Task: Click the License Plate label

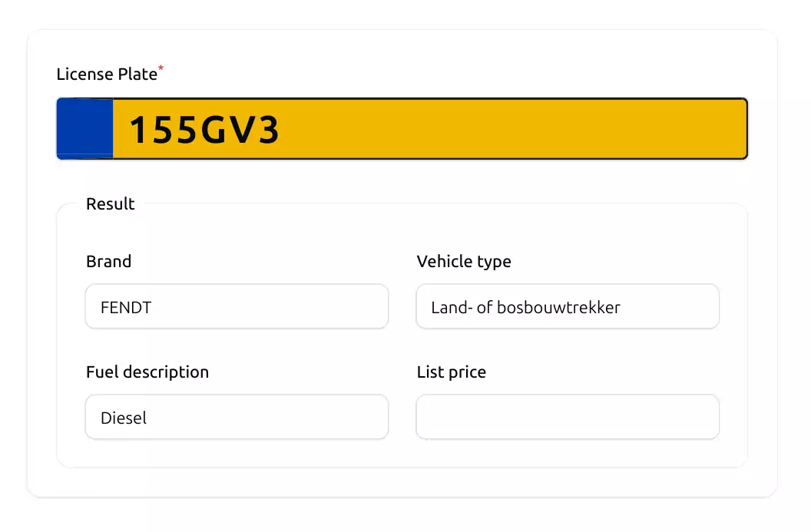Action: click(x=107, y=74)
